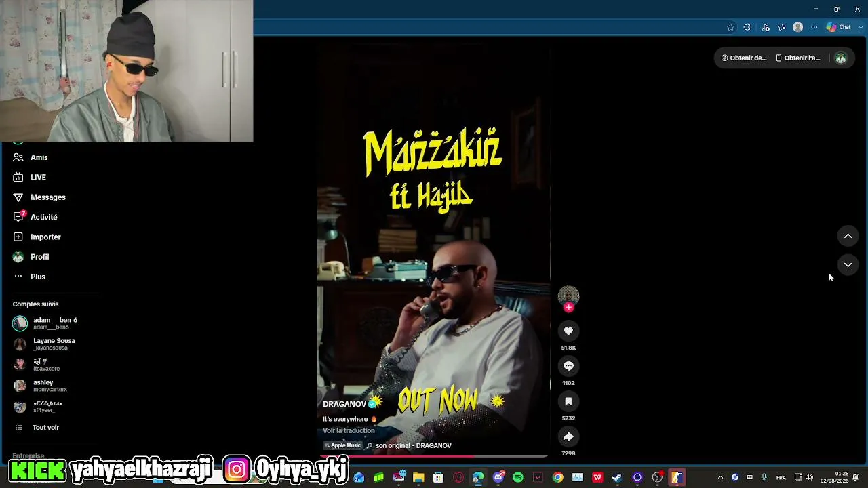
Task: Open the browser media control music icon
Action: click(766, 27)
